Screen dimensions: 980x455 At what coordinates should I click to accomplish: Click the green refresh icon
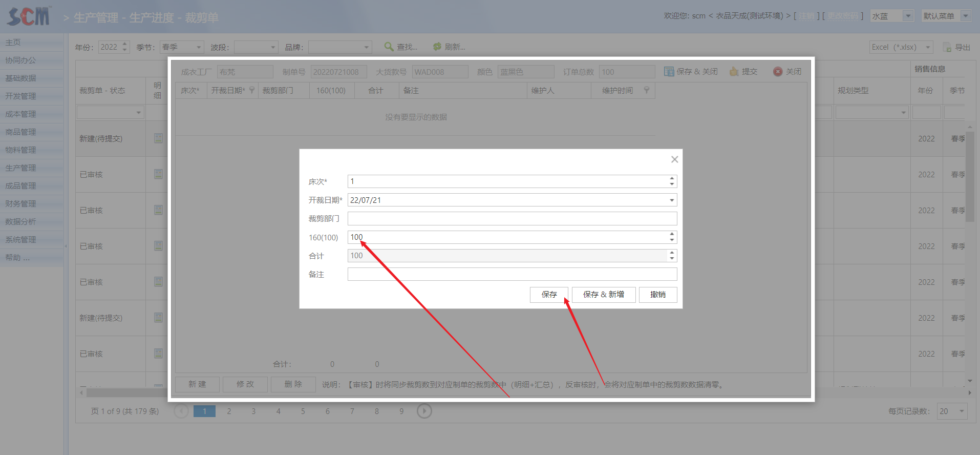click(437, 47)
